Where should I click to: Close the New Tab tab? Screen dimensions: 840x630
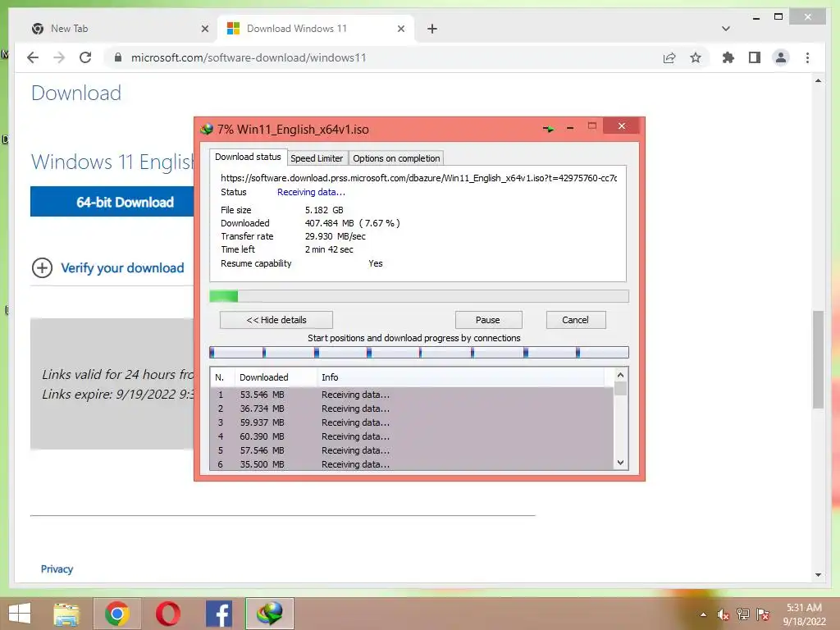[x=204, y=29]
